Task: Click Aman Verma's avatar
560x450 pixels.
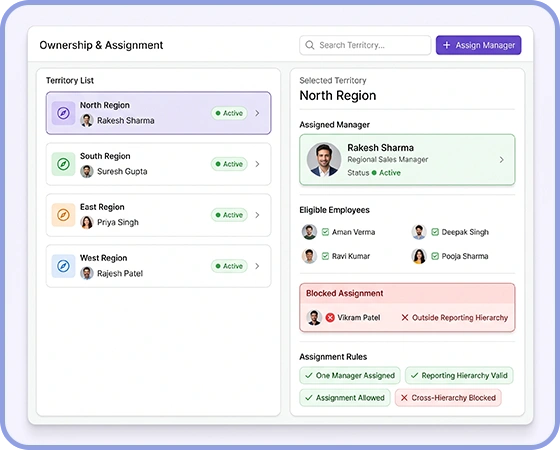Action: click(x=309, y=232)
